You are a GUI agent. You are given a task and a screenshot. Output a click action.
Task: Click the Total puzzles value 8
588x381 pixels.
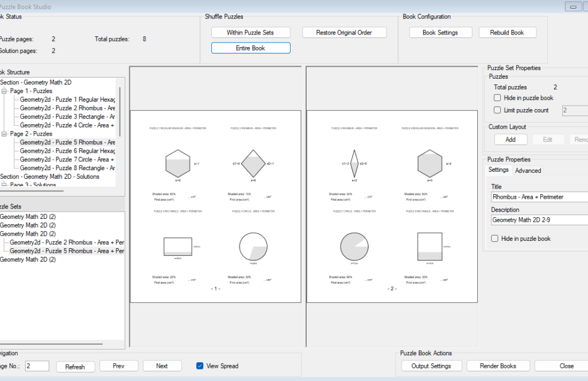pos(144,39)
